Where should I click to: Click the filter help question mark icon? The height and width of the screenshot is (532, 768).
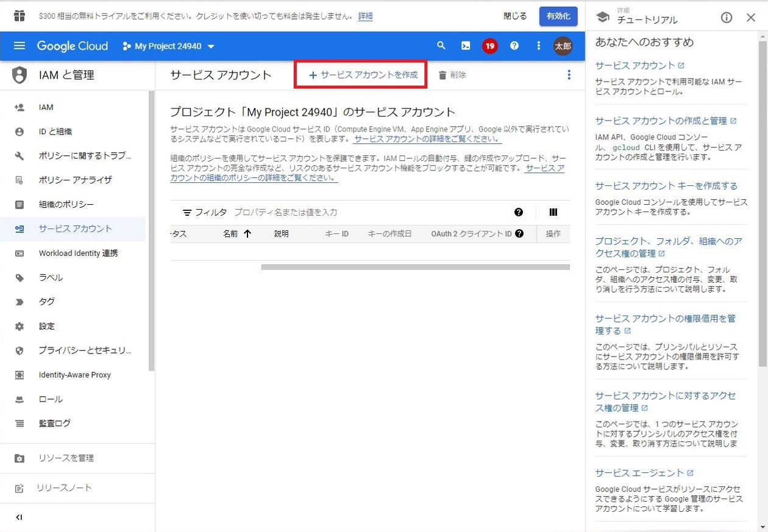519,212
